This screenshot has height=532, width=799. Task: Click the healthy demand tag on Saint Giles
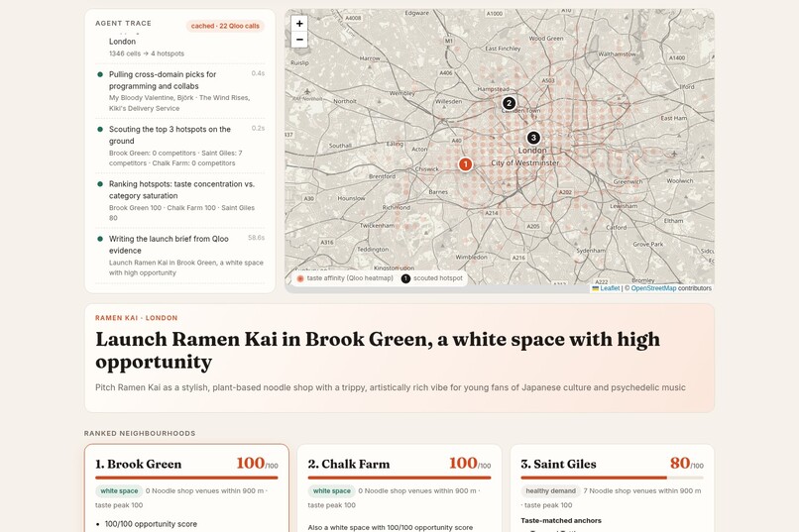pos(550,490)
